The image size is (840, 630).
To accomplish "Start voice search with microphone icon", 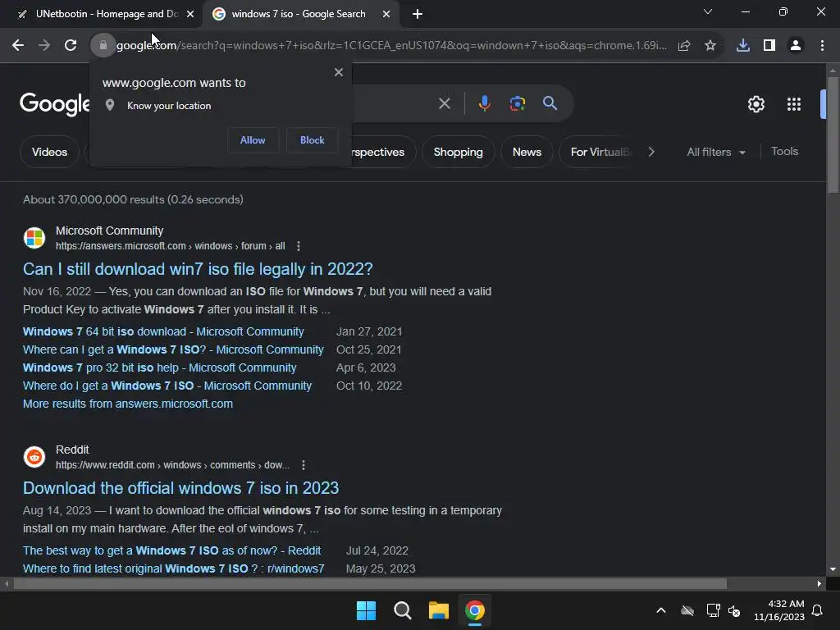I will point(484,103).
